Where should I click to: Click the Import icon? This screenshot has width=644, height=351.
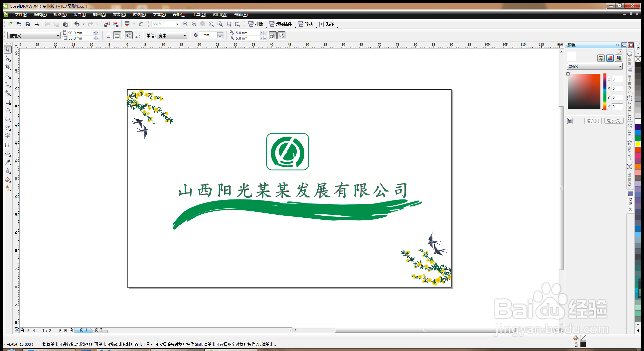tap(107, 24)
